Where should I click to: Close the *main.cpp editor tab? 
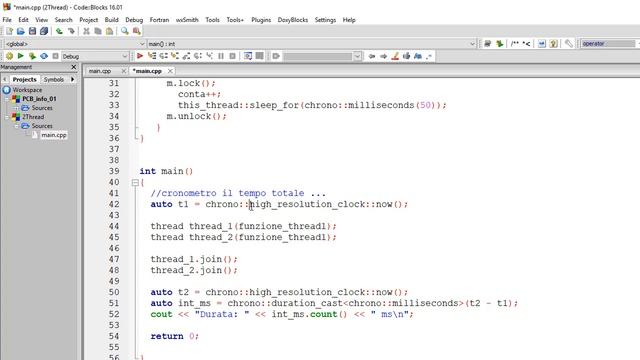point(170,71)
